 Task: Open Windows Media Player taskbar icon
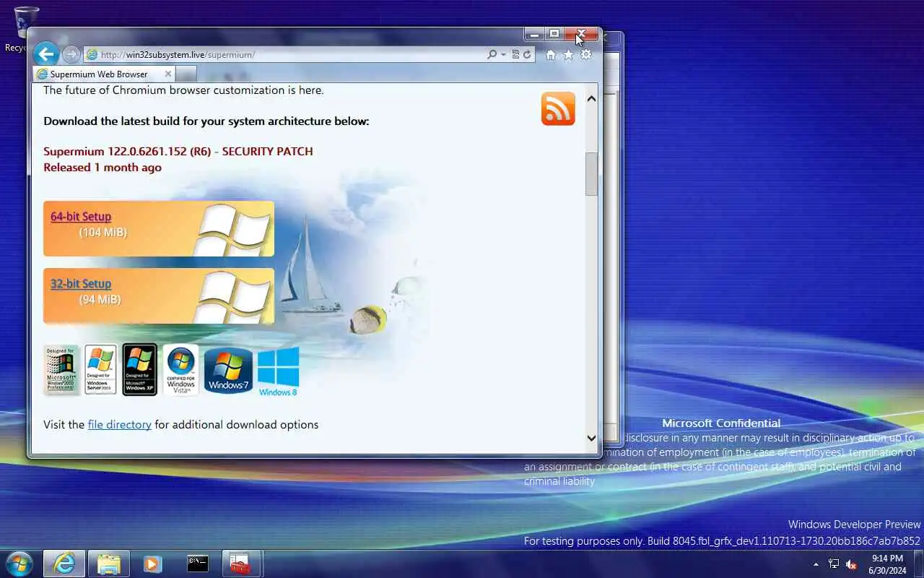click(x=152, y=564)
